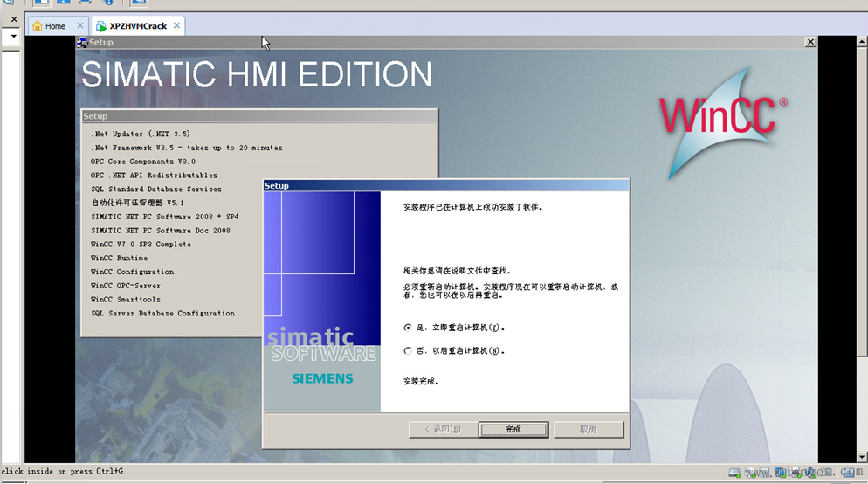Image resolution: width=868 pixels, height=484 pixels.
Task: Click the Setup window title bar icon
Action: 82,42
